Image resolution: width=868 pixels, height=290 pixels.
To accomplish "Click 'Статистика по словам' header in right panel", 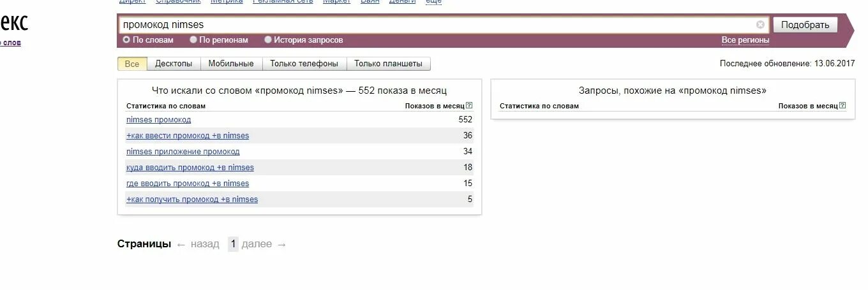I will point(539,106).
